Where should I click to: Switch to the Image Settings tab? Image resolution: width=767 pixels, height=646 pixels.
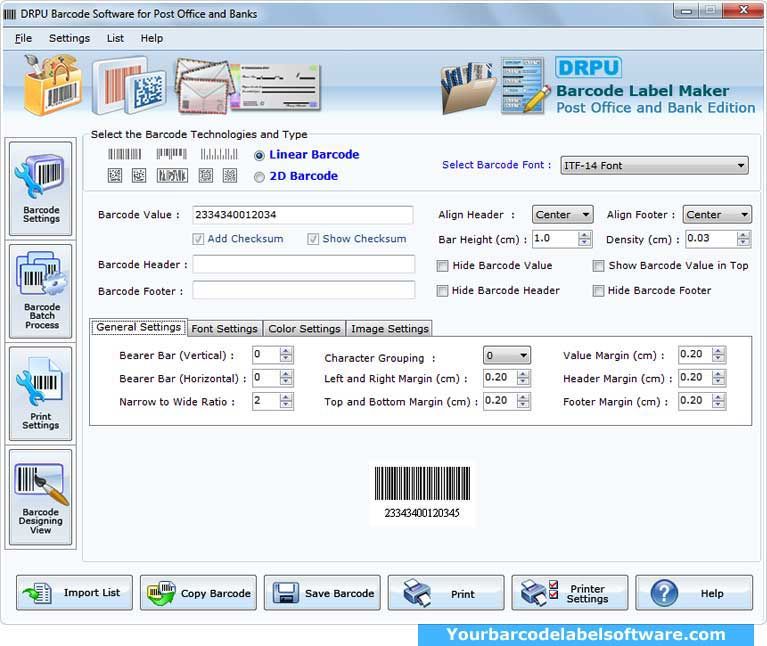390,329
